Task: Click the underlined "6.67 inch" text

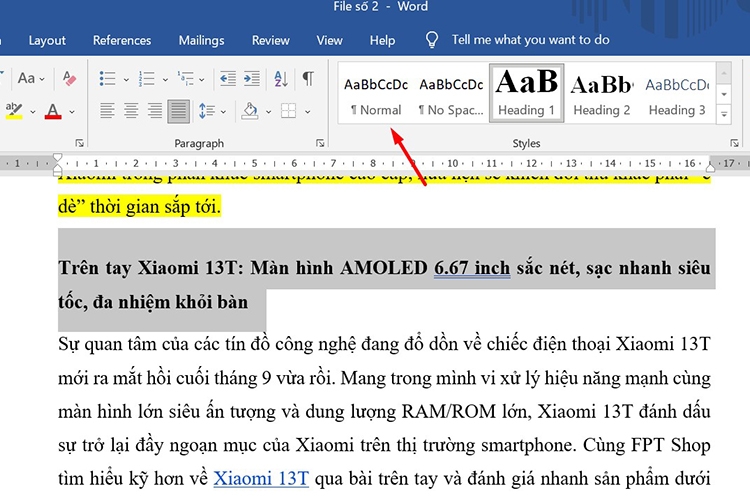Action: 472,267
